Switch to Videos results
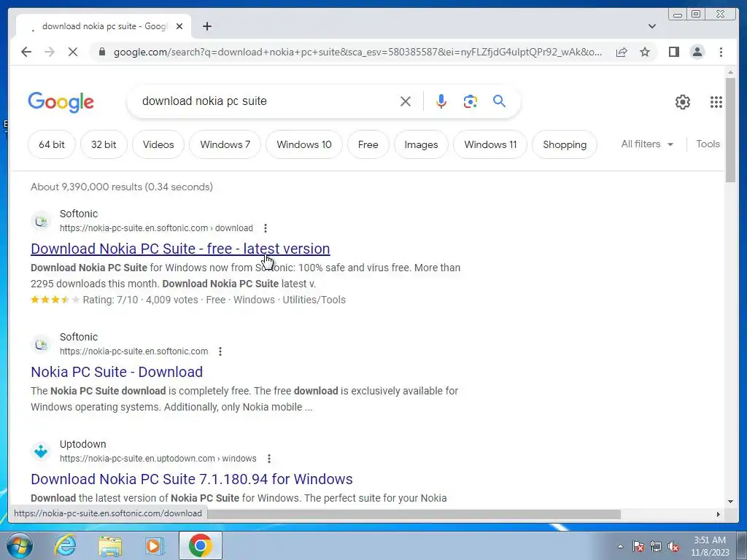Image resolution: width=747 pixels, height=560 pixels. [x=158, y=144]
